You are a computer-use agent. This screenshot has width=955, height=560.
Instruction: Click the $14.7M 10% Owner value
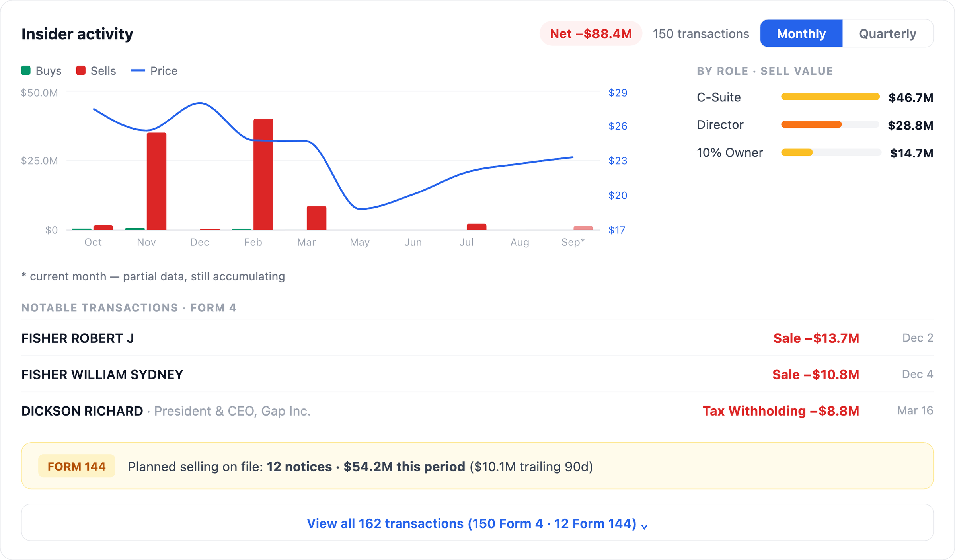[x=911, y=153]
